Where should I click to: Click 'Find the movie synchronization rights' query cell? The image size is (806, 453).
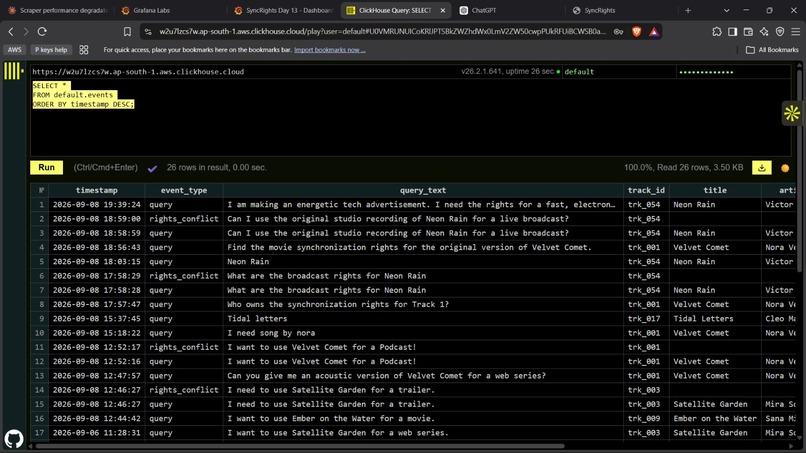(x=423, y=247)
